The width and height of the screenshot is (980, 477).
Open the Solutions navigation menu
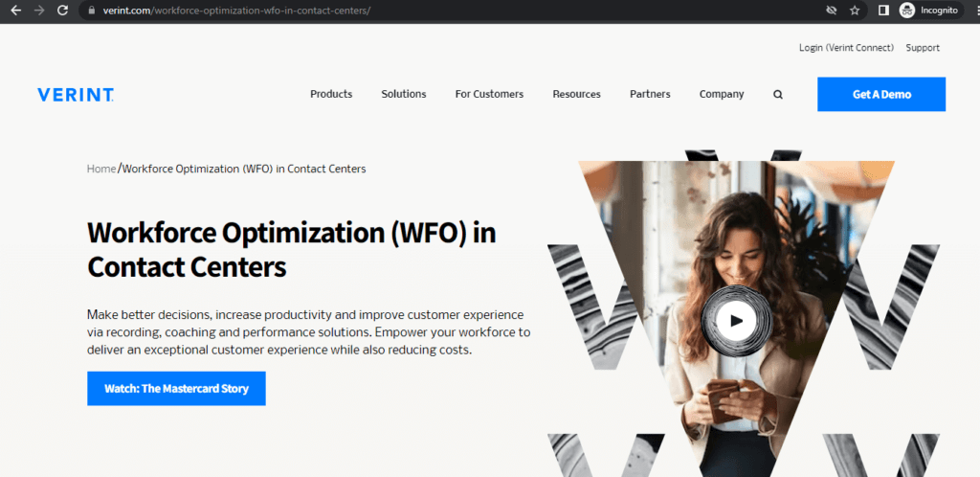[x=404, y=95]
